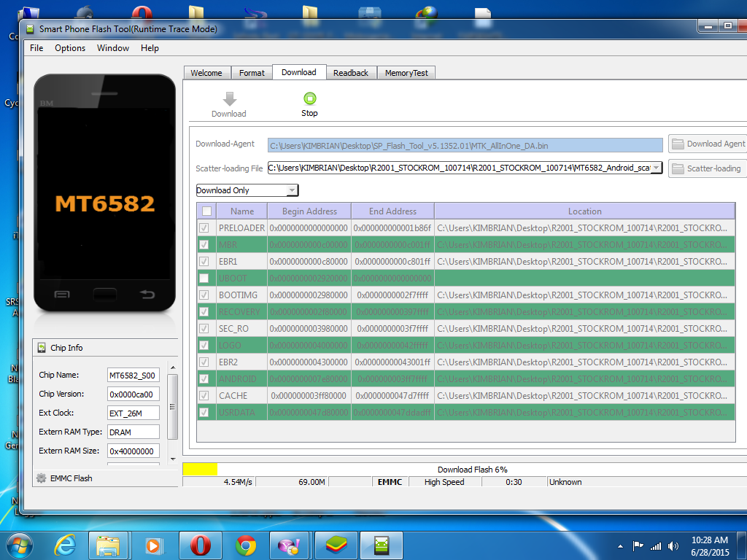Open the Windows Start menu orb
This screenshot has width=747, height=560.
tap(19, 545)
